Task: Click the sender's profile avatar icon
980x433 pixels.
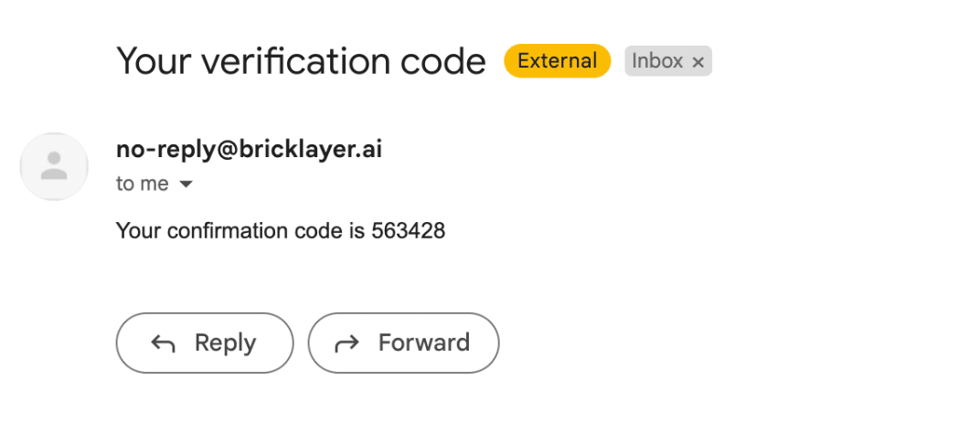Action: pos(54,166)
